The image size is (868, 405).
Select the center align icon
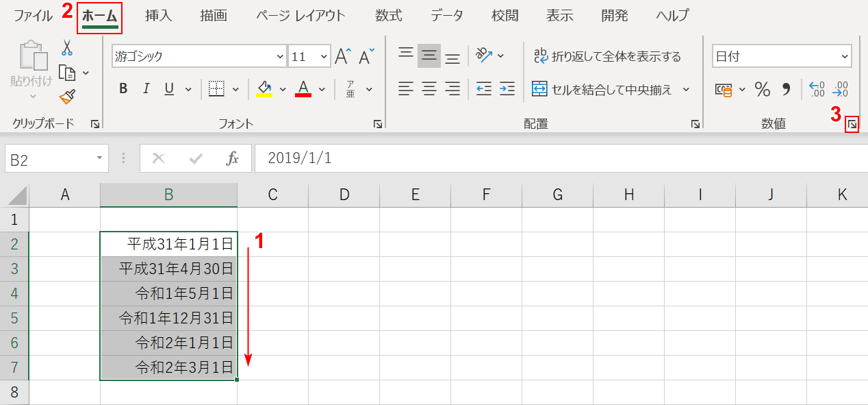pos(429,88)
